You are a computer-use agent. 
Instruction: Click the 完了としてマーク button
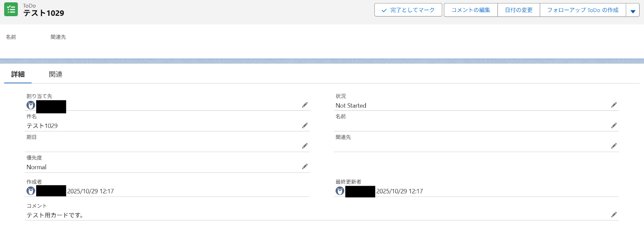[x=408, y=10]
